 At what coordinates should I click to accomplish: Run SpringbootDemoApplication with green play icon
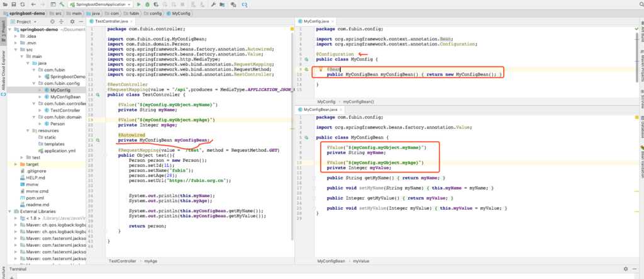139,4
